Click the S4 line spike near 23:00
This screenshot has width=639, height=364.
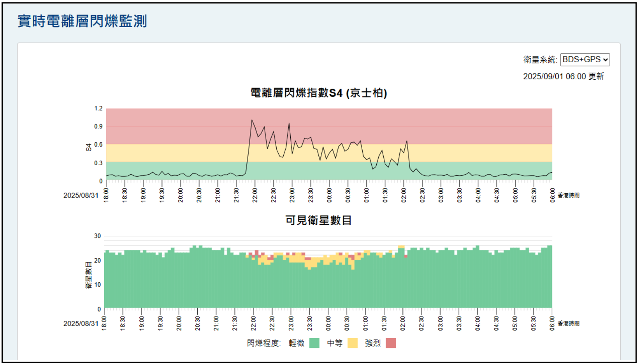tap(289, 123)
